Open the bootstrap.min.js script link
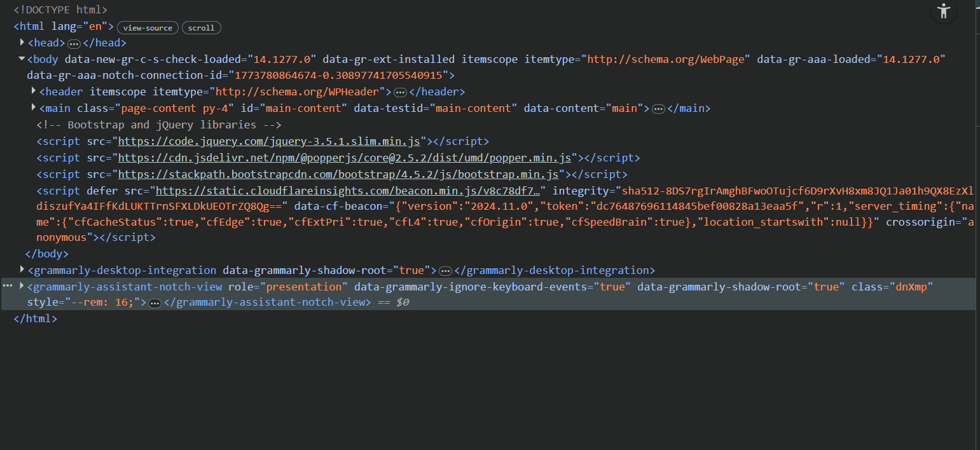 pos(338,174)
